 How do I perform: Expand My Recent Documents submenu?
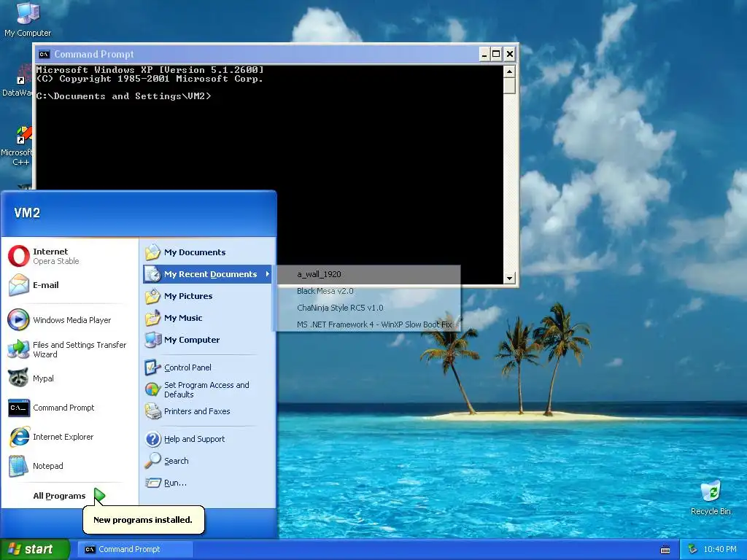(207, 274)
